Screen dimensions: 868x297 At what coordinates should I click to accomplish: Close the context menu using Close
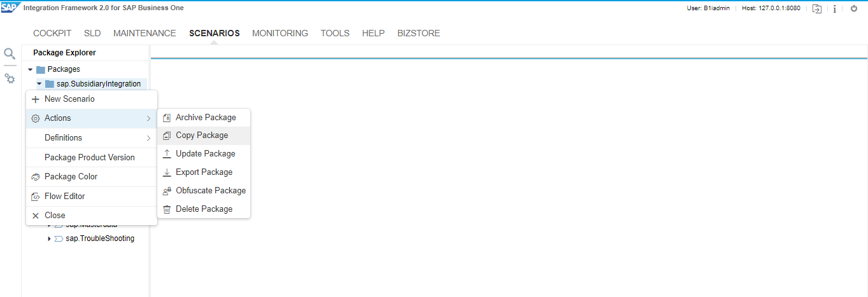tap(55, 216)
